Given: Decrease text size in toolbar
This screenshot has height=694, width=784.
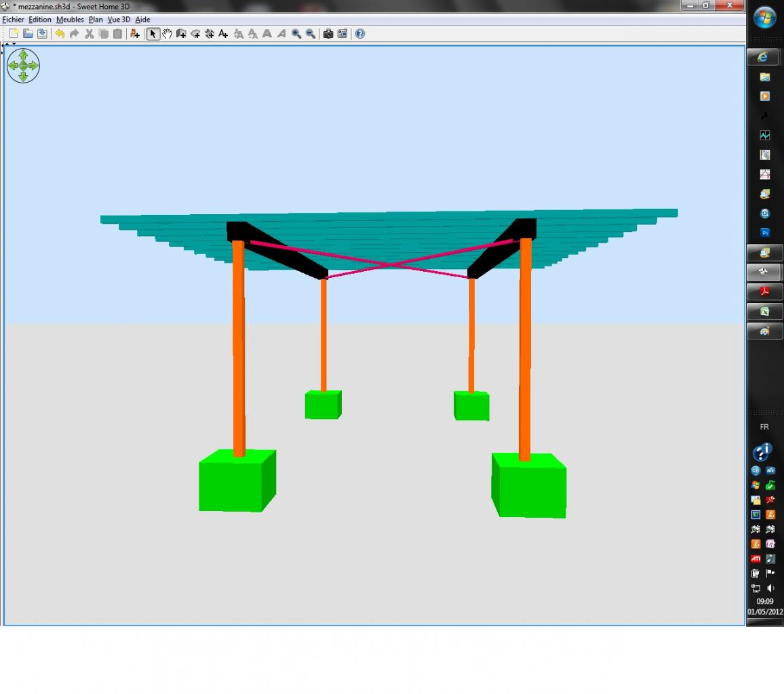Looking at the screenshot, I should tap(253, 33).
